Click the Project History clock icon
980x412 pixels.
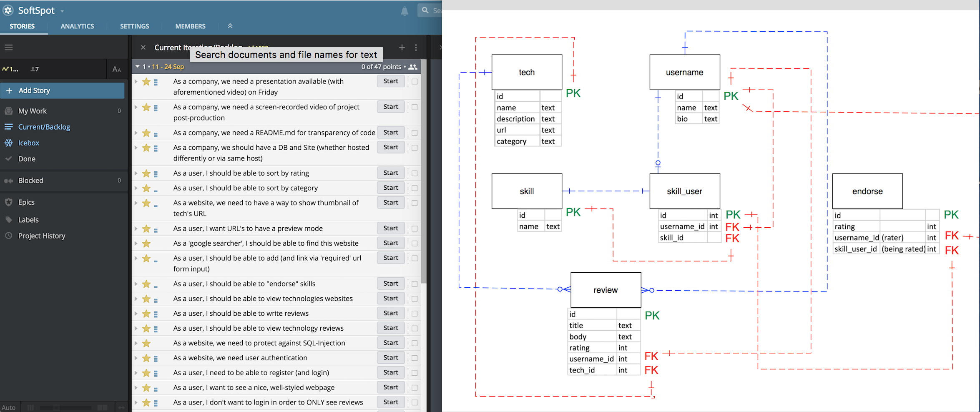tap(9, 236)
